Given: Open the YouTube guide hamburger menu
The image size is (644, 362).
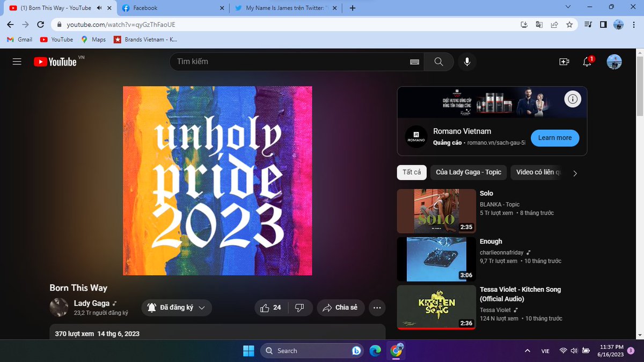Looking at the screenshot, I should click(x=17, y=62).
